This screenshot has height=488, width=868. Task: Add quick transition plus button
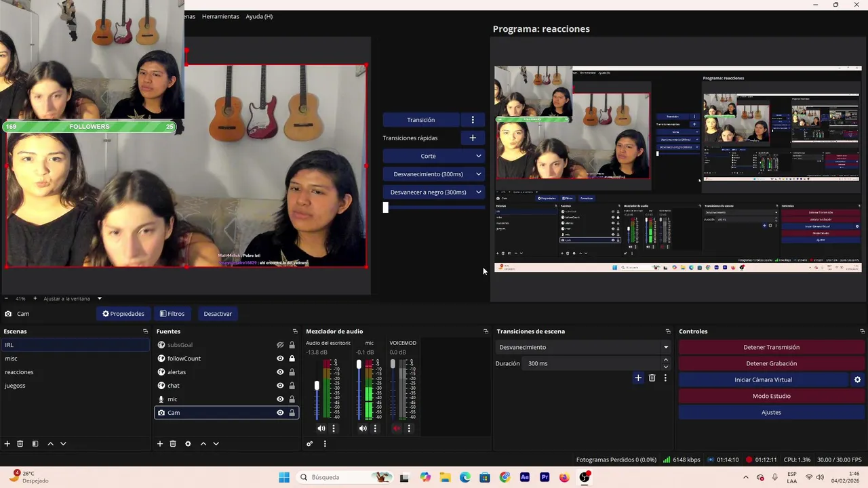[473, 138]
